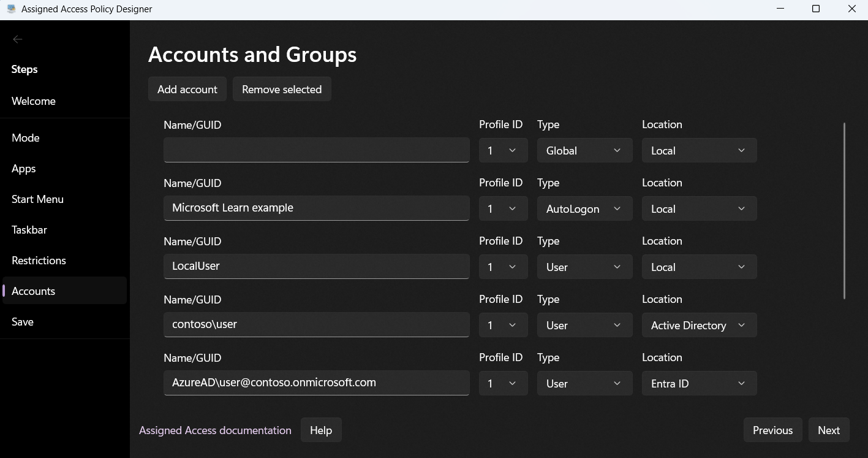Image resolution: width=868 pixels, height=458 pixels.
Task: Open the AutoLogon type dropdown
Action: (585, 208)
